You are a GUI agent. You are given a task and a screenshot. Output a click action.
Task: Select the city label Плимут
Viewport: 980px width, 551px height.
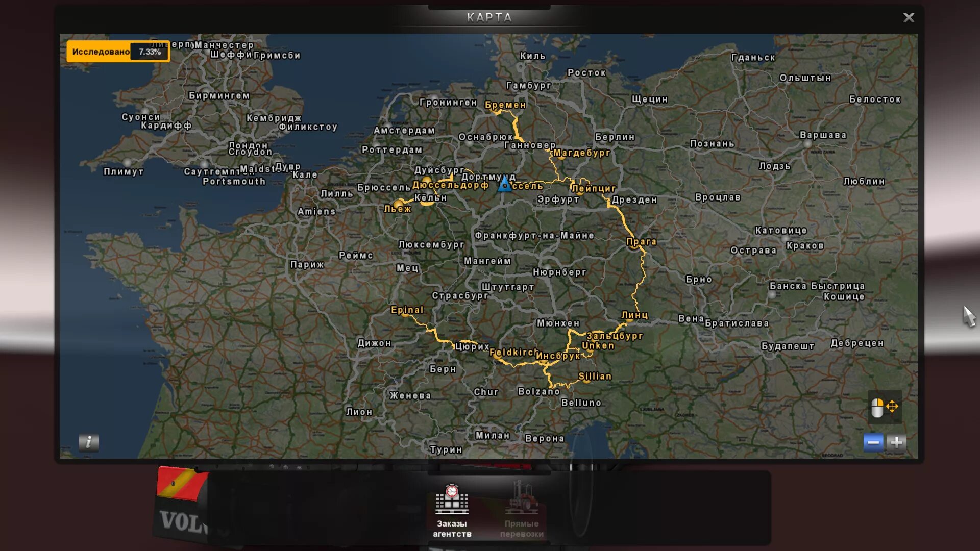(124, 172)
